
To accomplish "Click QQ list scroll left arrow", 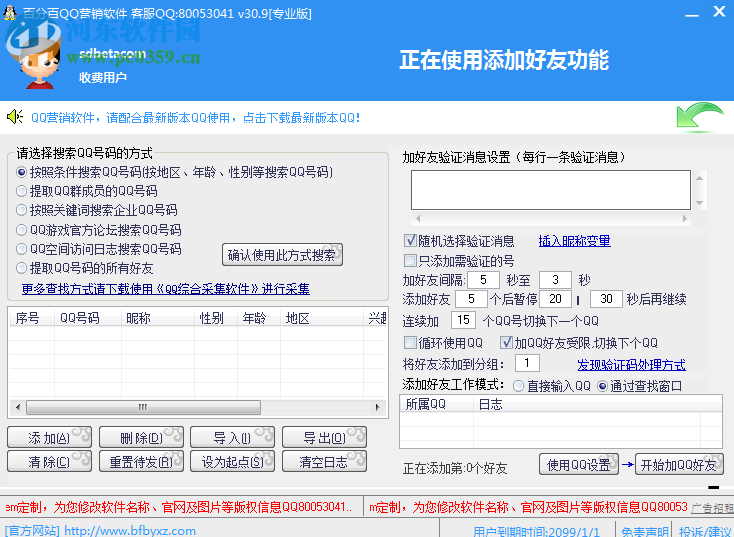I will pos(18,407).
